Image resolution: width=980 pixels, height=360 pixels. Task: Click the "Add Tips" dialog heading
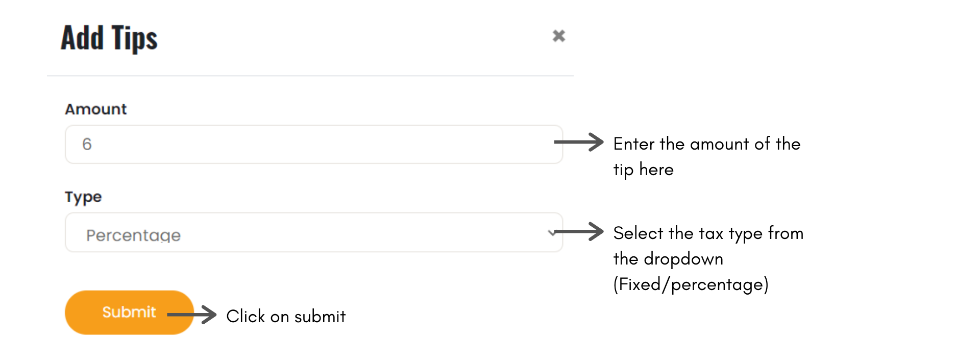[x=109, y=38]
